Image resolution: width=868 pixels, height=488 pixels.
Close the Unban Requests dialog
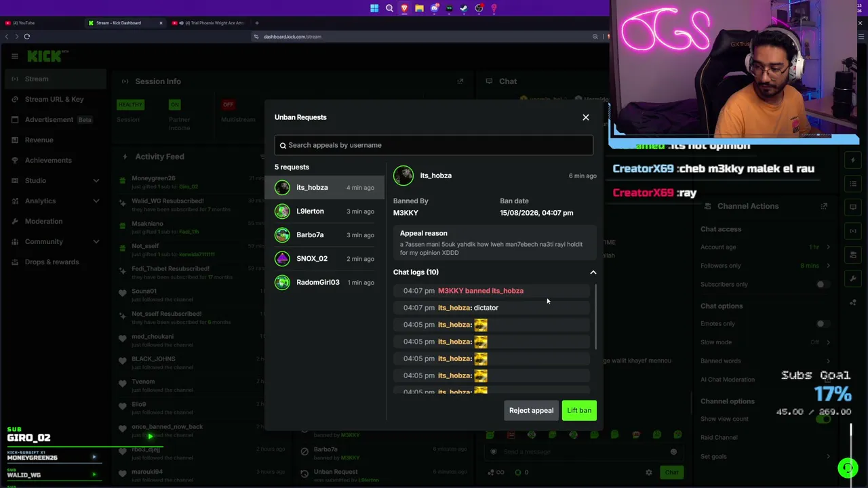pyautogui.click(x=586, y=117)
